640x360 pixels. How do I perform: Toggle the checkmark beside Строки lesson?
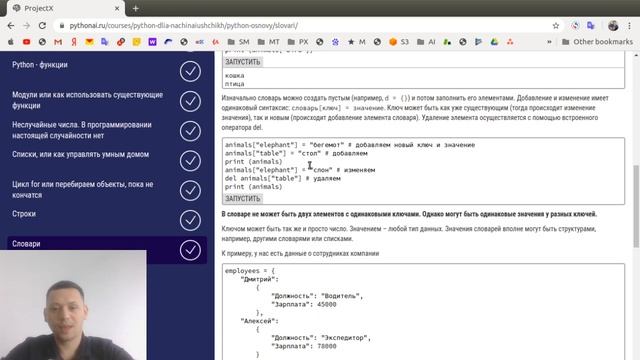[190, 220]
